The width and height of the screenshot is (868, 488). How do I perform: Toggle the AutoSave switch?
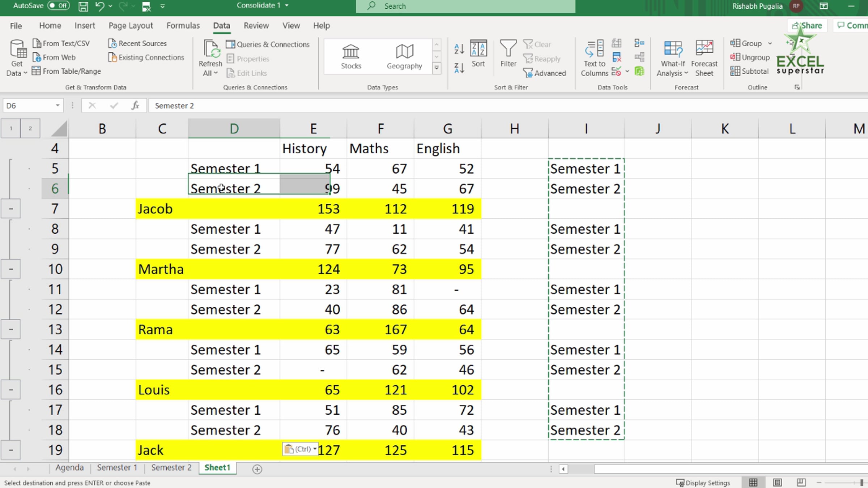pyautogui.click(x=59, y=6)
